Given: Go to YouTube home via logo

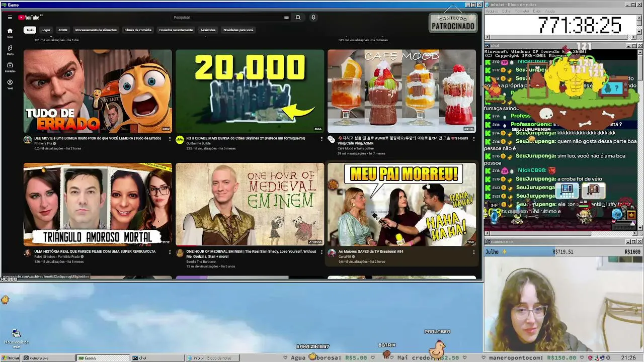Looking at the screenshot, I should coord(30,17).
